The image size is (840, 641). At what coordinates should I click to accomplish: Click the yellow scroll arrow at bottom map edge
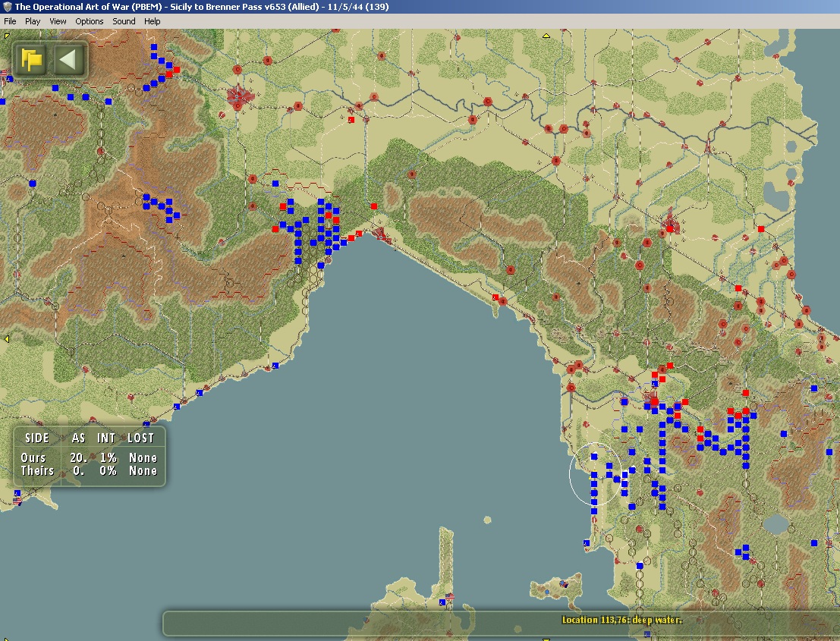546,639
